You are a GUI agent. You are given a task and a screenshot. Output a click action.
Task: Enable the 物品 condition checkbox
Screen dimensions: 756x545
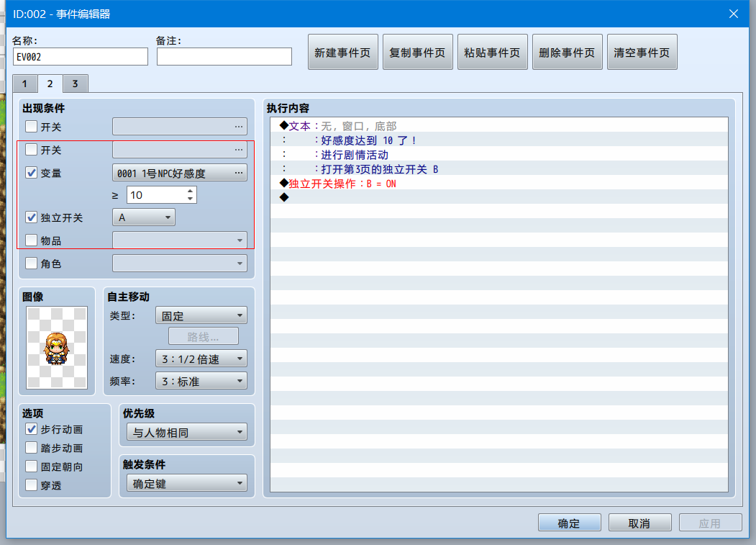pyautogui.click(x=32, y=240)
